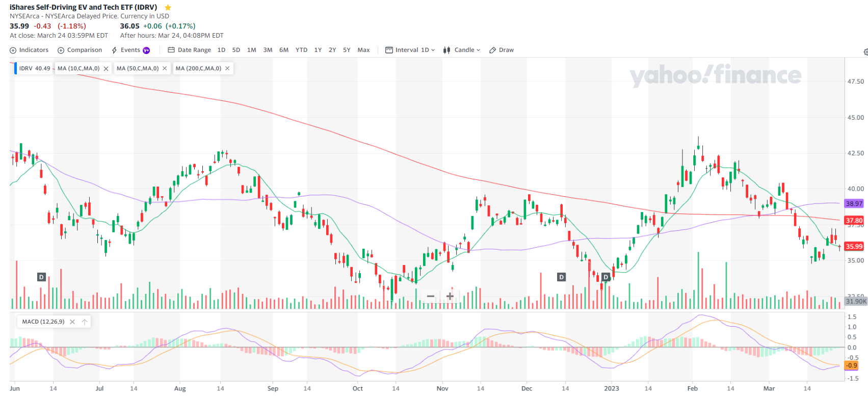The image size is (868, 399).
Task: Move the MACD panel up with arrow
Action: click(85, 322)
